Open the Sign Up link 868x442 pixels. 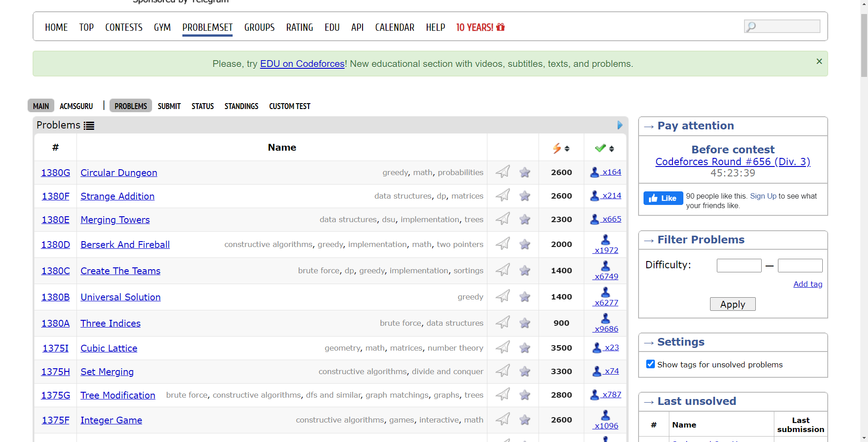point(763,196)
